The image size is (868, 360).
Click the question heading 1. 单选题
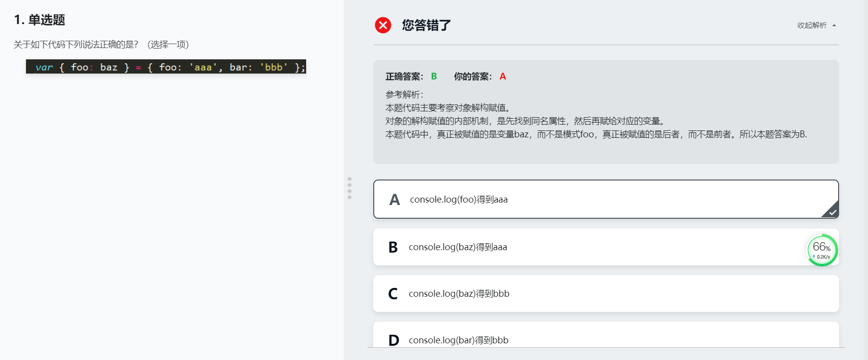pyautogui.click(x=40, y=20)
